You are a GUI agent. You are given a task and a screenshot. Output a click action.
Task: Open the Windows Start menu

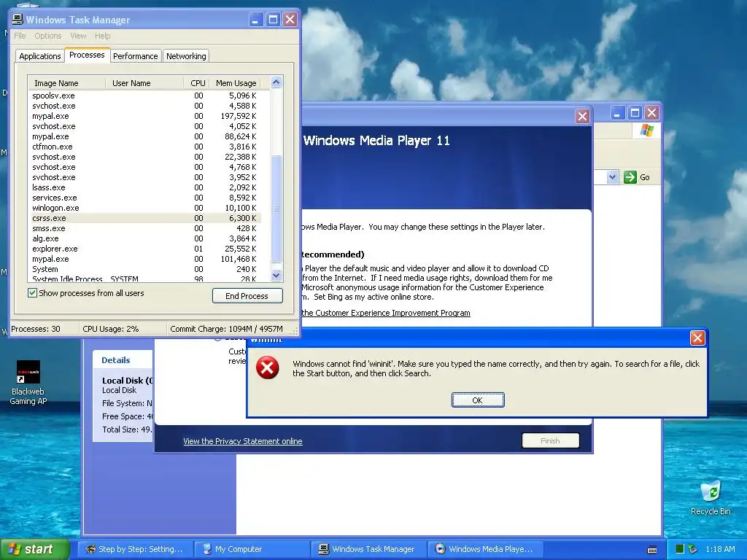click(x=34, y=549)
